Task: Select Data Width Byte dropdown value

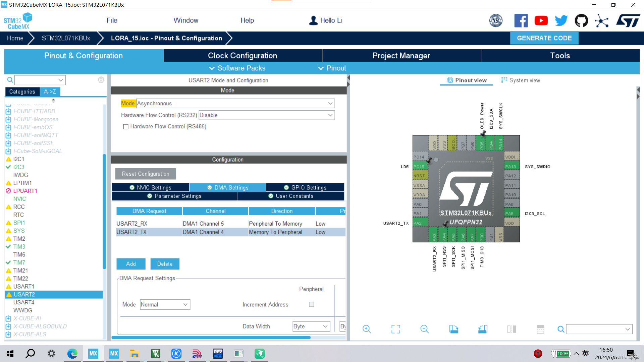Action: [310, 326]
